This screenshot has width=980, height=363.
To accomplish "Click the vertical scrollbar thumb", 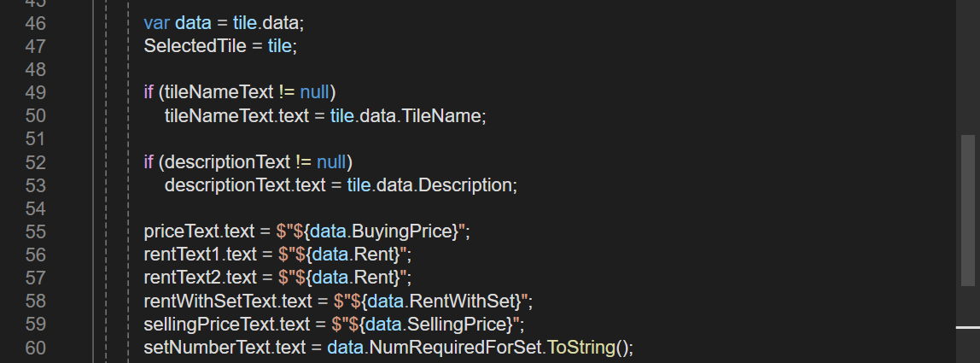I will click(x=967, y=211).
